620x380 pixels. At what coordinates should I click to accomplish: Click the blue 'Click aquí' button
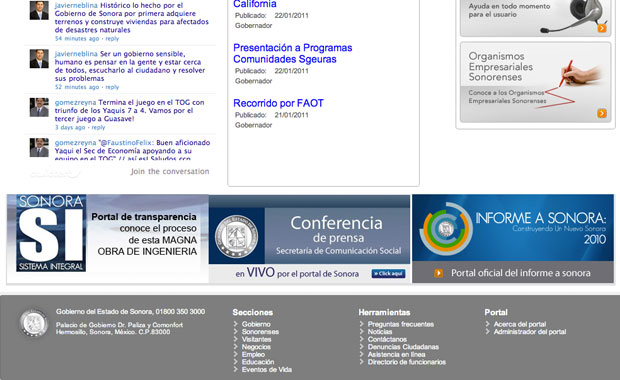388,274
